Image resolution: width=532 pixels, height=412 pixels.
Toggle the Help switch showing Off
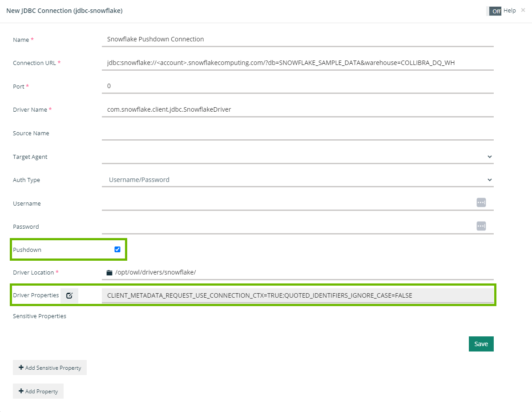[x=494, y=11]
